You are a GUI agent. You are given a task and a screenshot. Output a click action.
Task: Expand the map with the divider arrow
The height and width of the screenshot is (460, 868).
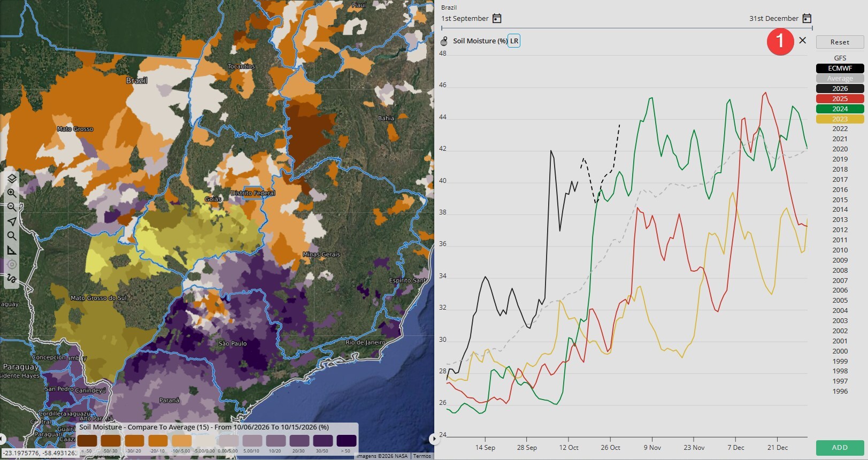[433, 439]
